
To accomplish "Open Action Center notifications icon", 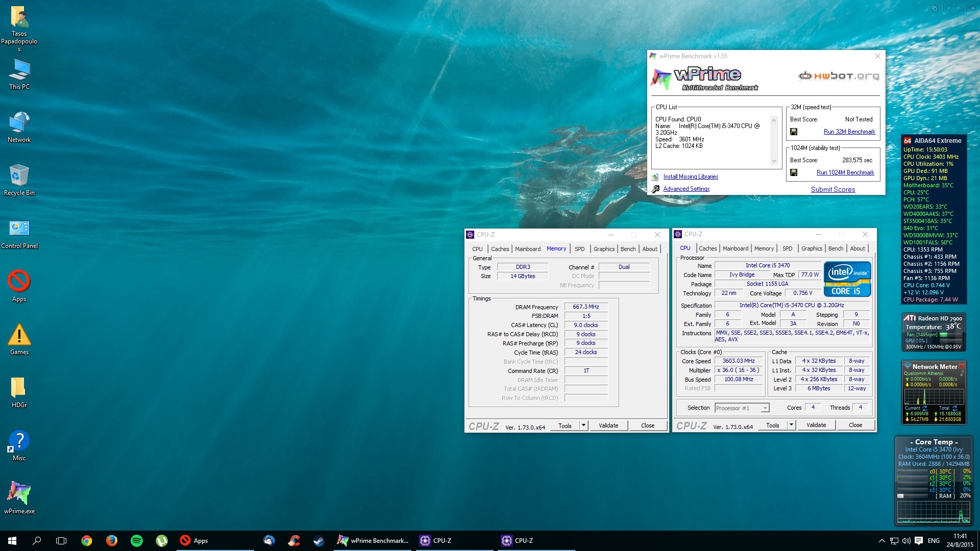I will click(x=919, y=541).
